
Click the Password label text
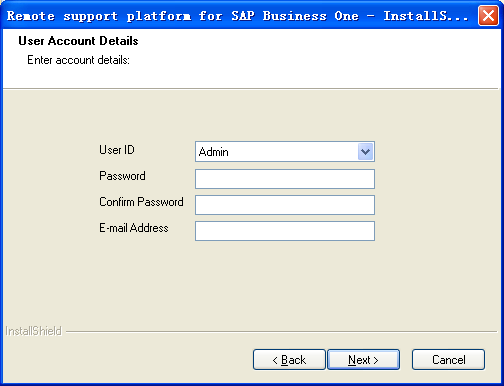[122, 176]
